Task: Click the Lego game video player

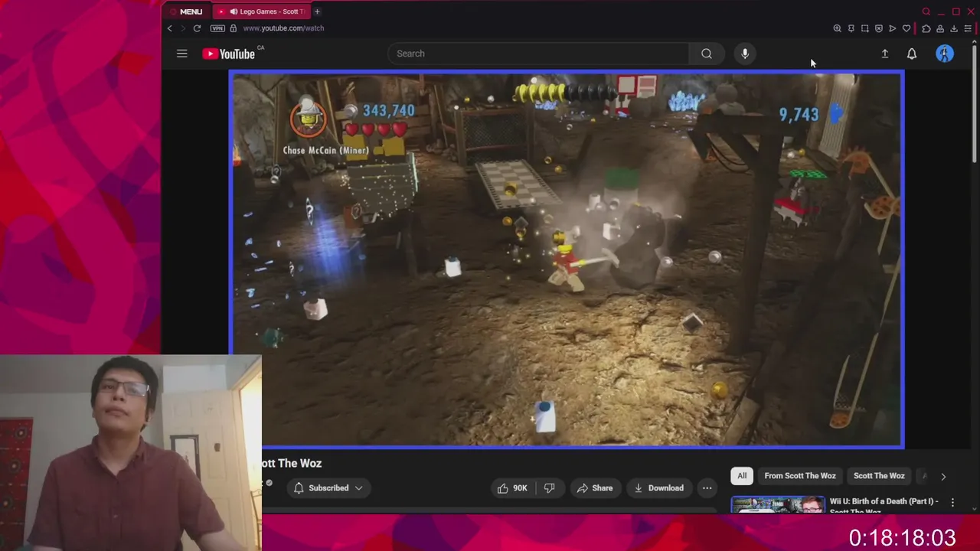Action: tap(567, 259)
